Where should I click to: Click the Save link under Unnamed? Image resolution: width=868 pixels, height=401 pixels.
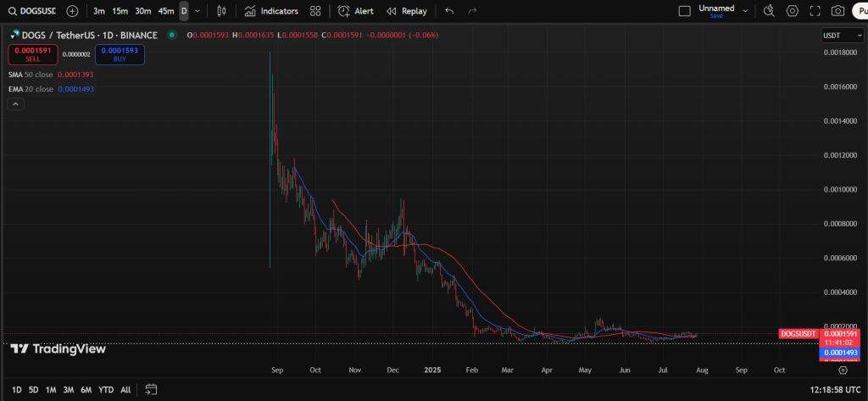(x=716, y=16)
